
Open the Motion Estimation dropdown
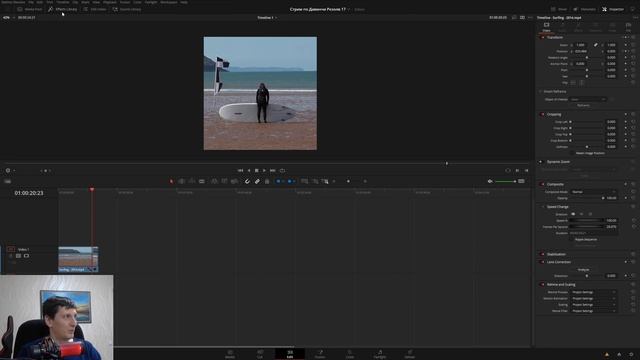[x=593, y=298]
